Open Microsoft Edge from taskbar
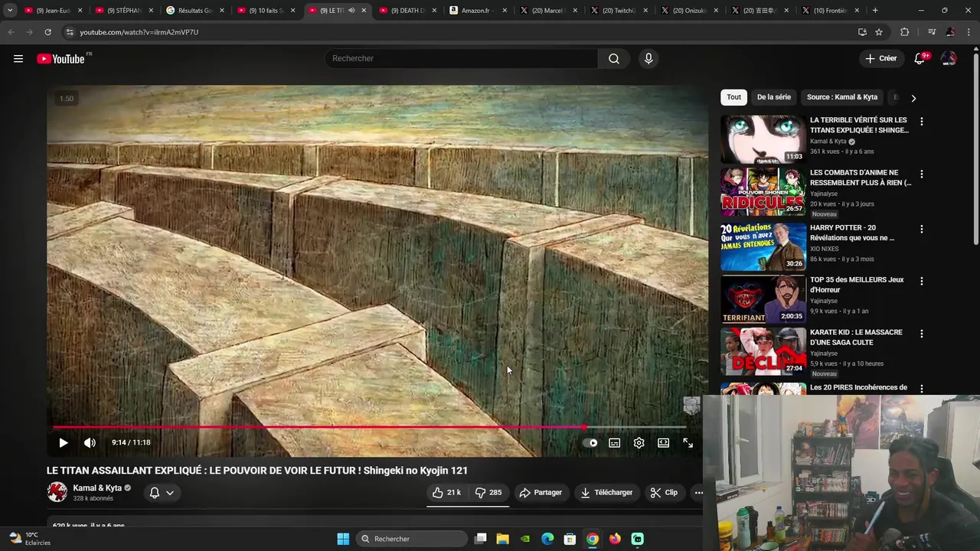The height and width of the screenshot is (551, 980). tap(547, 539)
